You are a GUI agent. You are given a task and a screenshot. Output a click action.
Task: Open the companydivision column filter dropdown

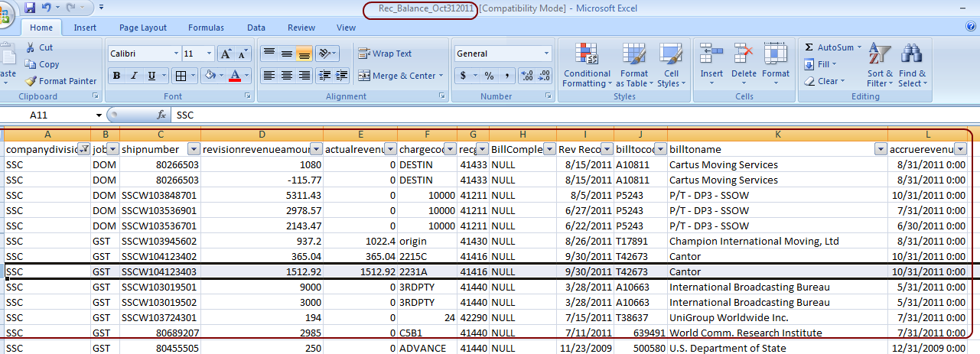(84, 149)
